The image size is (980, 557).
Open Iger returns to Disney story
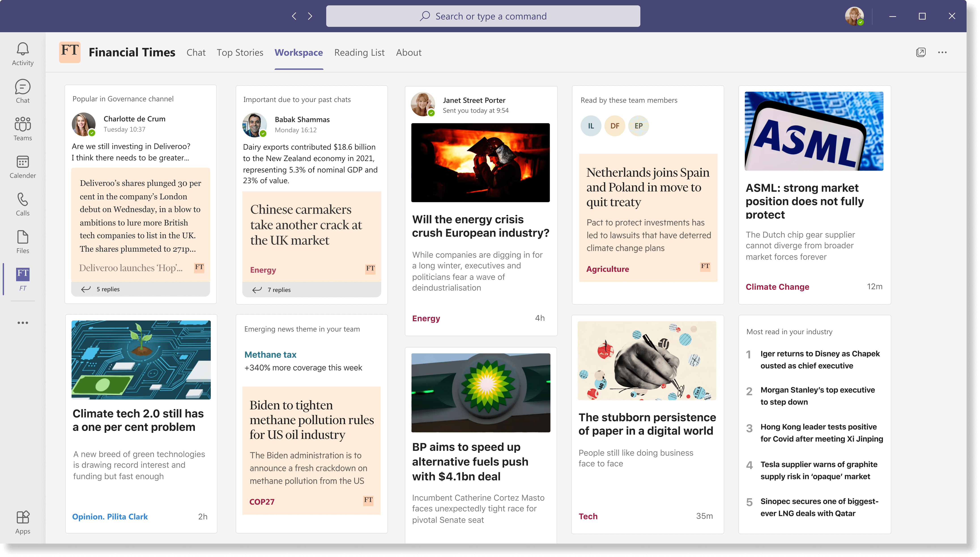(x=820, y=359)
